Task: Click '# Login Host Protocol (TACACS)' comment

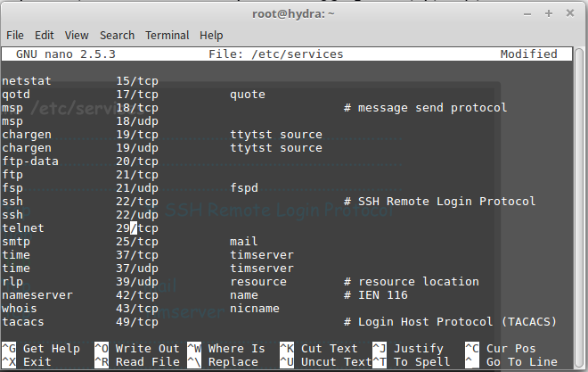Action: [451, 322]
